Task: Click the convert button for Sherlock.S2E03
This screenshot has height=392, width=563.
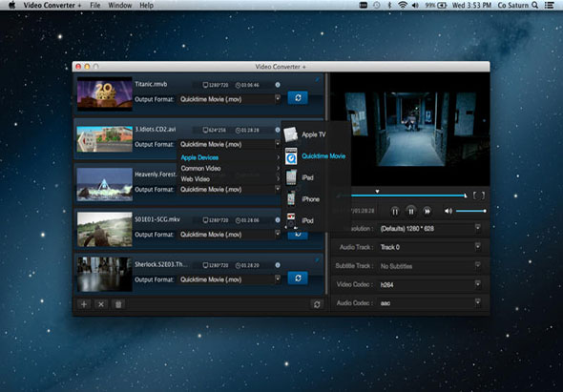Action: 298,278
